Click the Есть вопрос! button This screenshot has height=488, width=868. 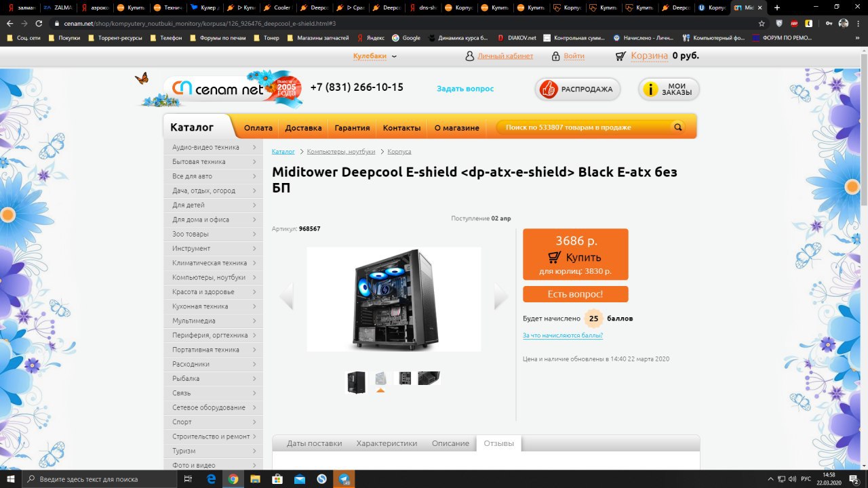click(x=575, y=294)
